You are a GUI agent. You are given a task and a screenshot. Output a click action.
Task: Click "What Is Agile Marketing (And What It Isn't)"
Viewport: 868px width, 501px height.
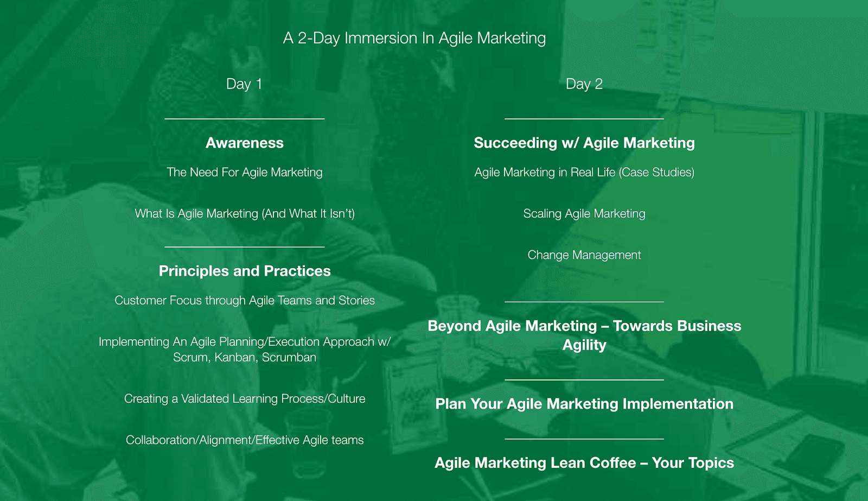tap(244, 213)
